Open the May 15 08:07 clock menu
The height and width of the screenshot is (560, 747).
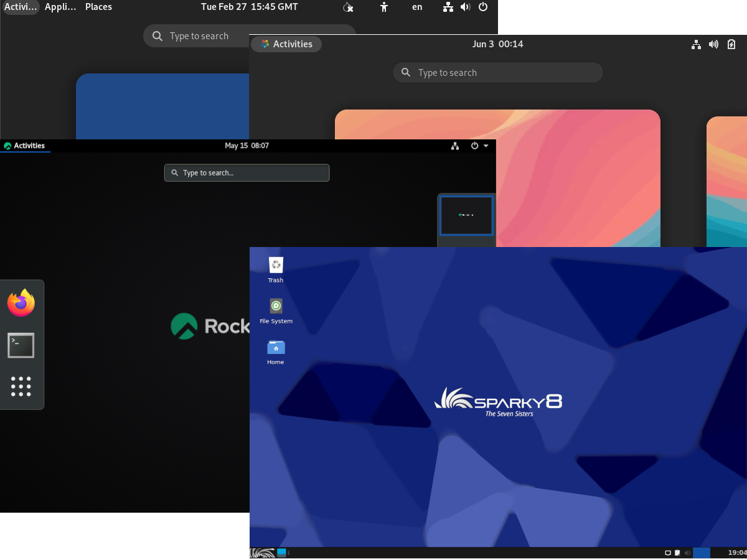point(247,146)
